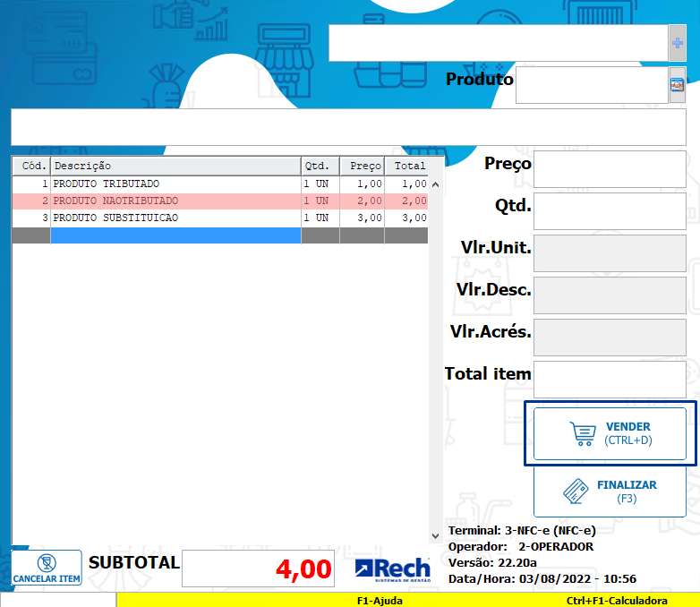Click Ctrl+F1-Calculadora in status bar

[x=617, y=601]
